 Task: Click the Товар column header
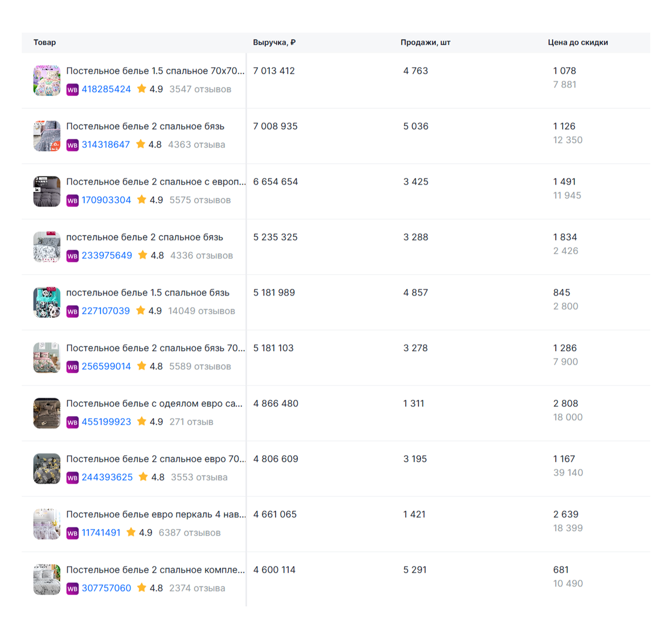click(44, 43)
